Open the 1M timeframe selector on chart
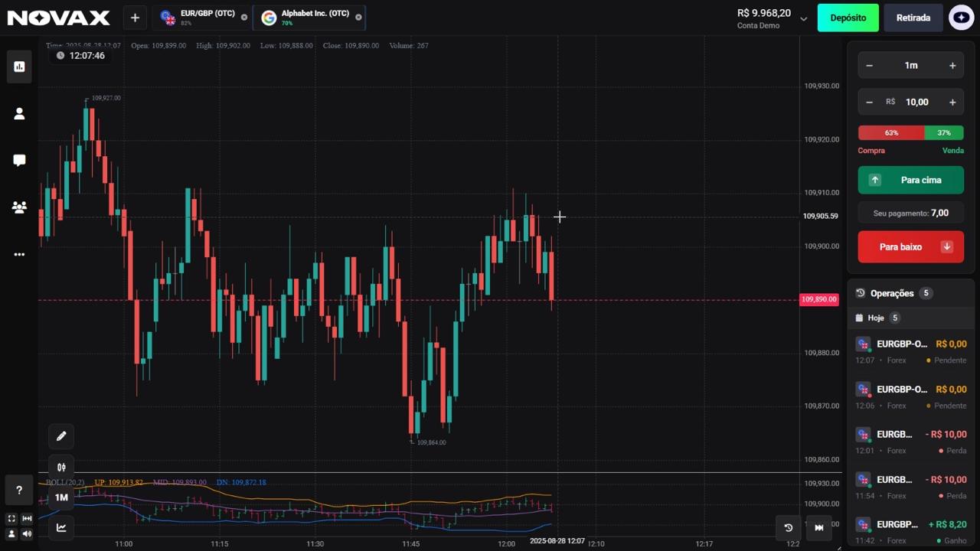 [61, 497]
